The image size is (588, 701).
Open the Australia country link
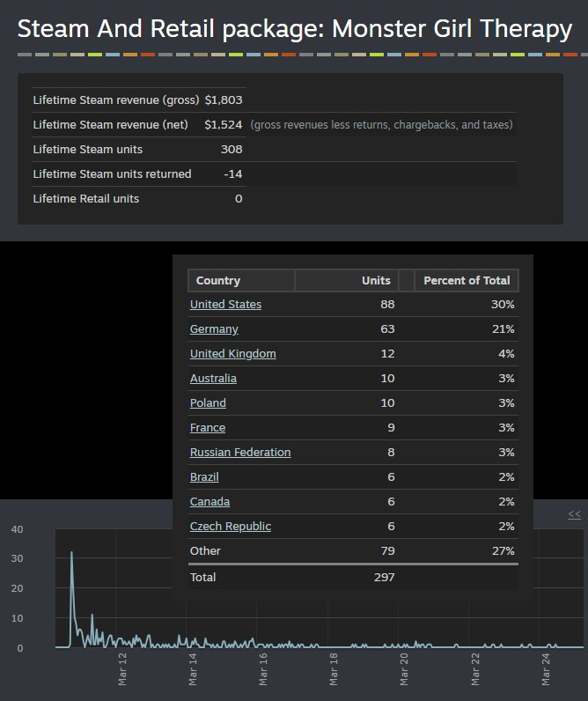(x=213, y=378)
